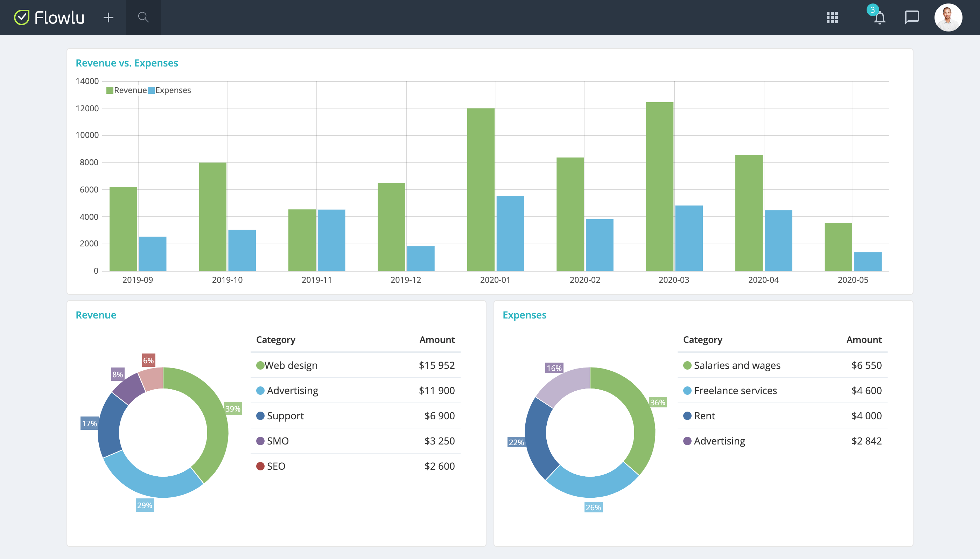This screenshot has width=980, height=560.
Task: Open the Revenue vs. Expenses report title
Action: tap(127, 63)
